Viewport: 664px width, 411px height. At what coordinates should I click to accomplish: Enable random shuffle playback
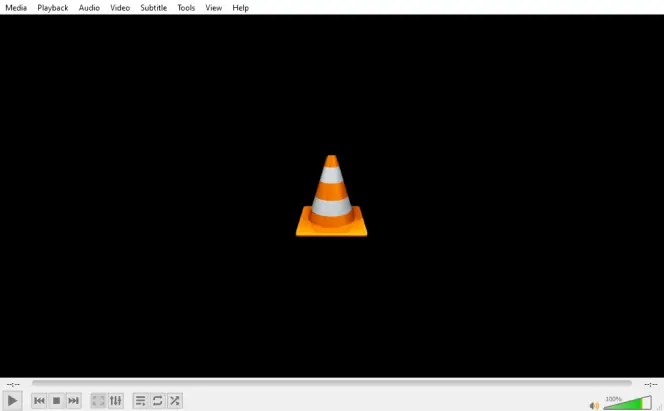(174, 400)
